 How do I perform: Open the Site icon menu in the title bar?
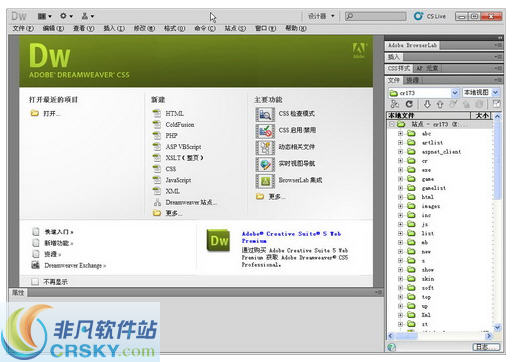click(88, 16)
